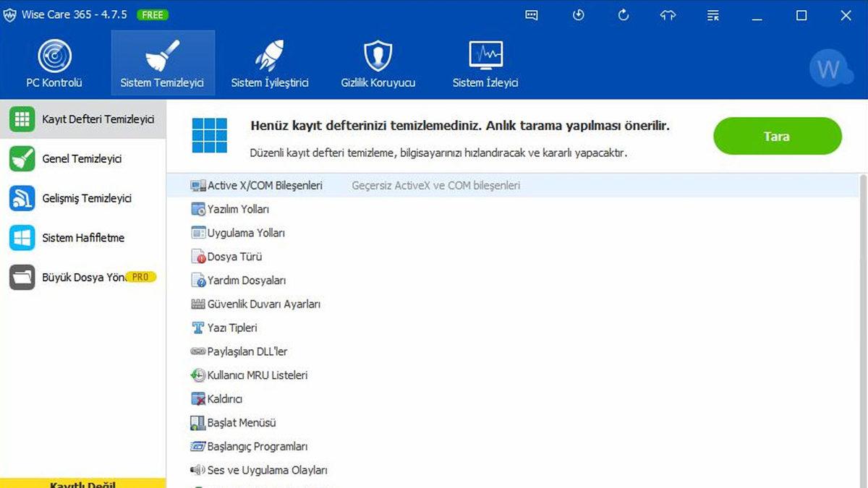Screen dimensions: 868x488
Task: Start a scan with the Tara button
Action: pos(778,136)
